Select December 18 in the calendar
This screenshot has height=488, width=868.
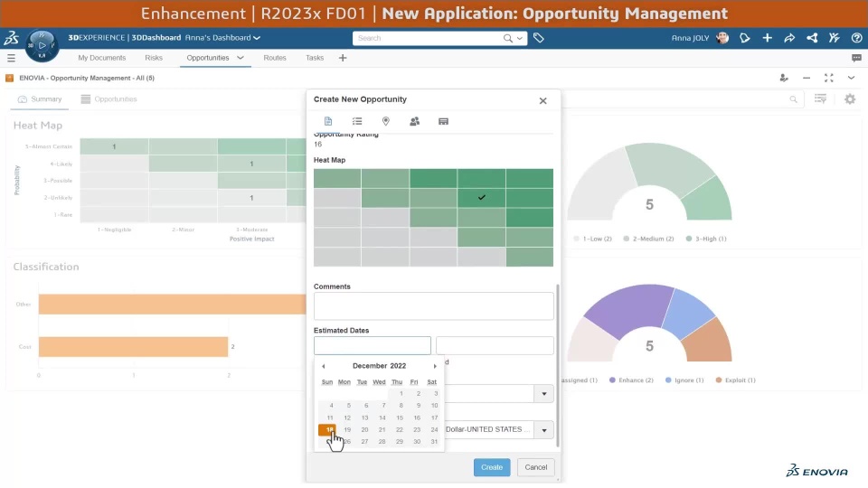(327, 430)
